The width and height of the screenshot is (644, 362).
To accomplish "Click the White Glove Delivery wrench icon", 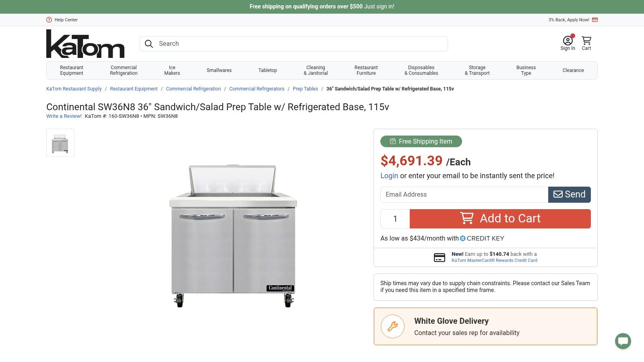I will tap(393, 326).
